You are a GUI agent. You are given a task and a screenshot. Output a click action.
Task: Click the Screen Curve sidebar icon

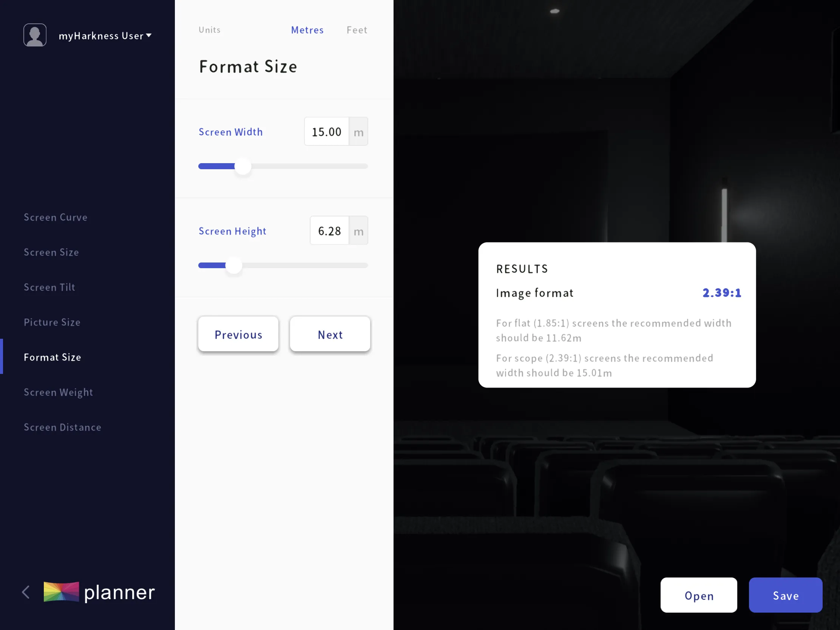tap(56, 216)
